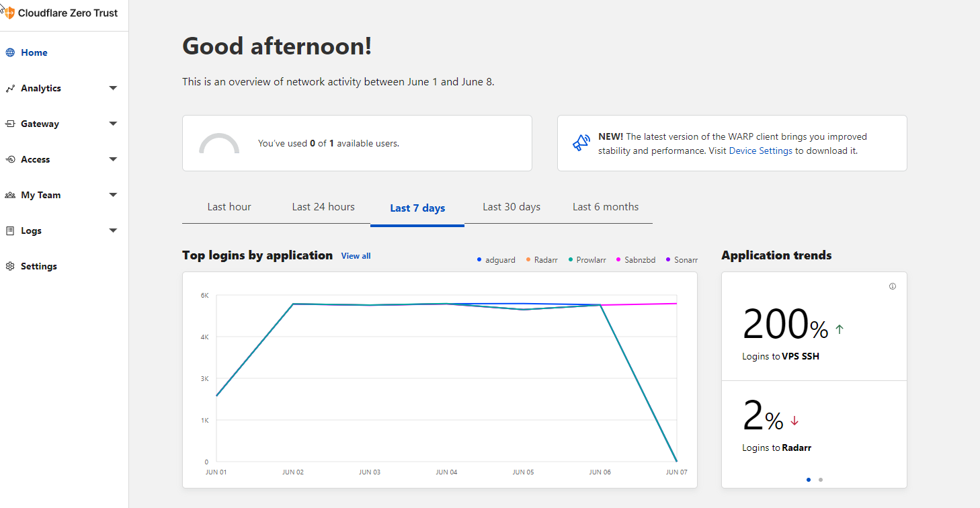This screenshot has height=508, width=980.
Task: Click View all logins link
Action: [356, 256]
